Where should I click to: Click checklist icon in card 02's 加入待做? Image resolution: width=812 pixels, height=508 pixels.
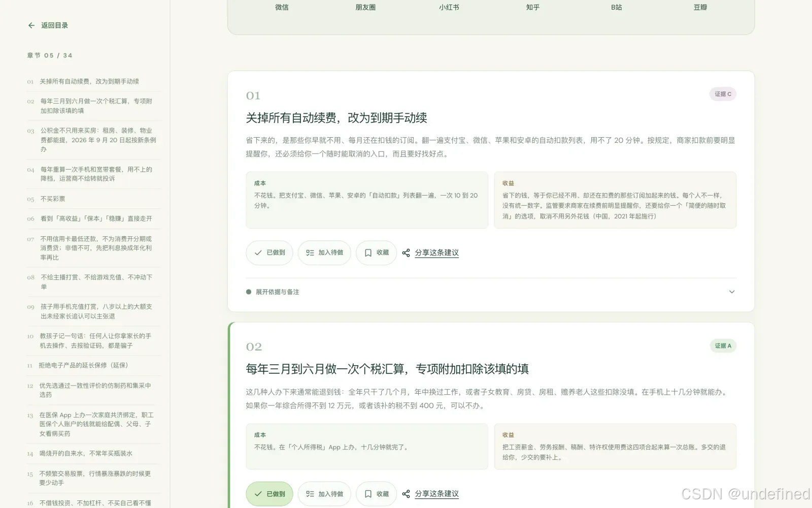coord(310,494)
